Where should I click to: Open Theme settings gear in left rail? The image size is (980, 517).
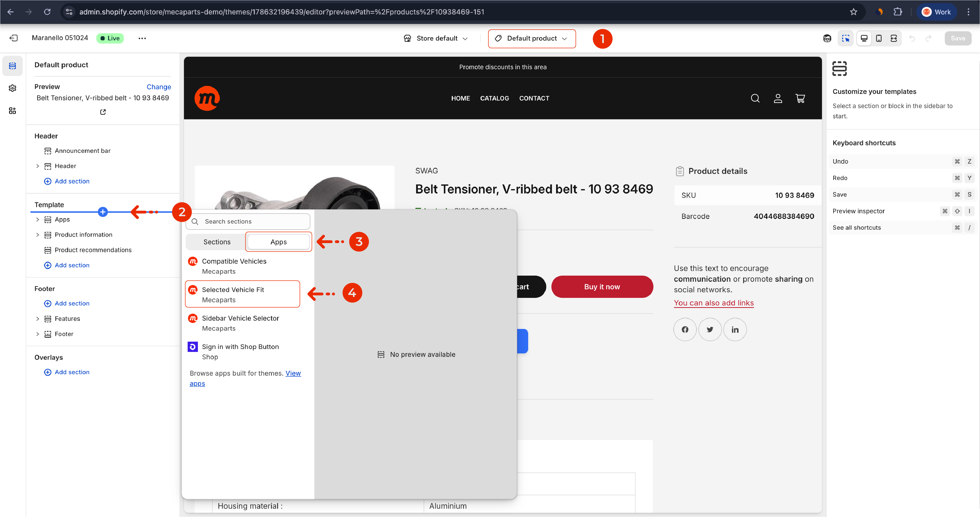pyautogui.click(x=12, y=88)
